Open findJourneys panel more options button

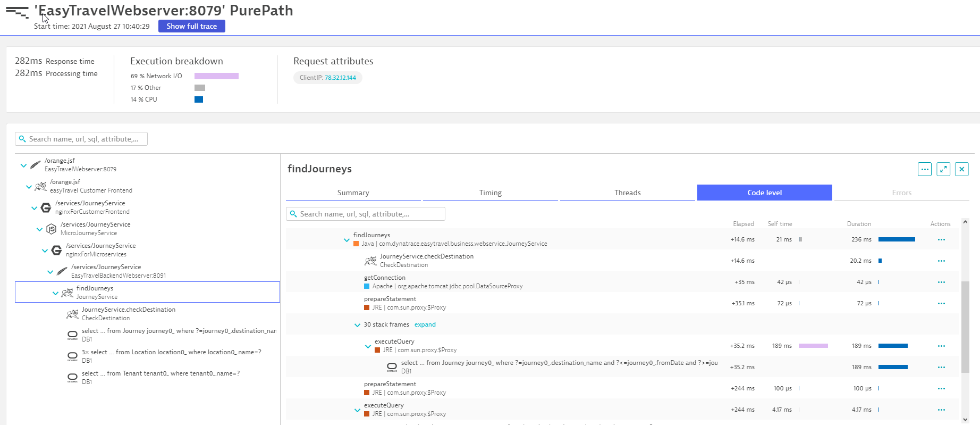[925, 169]
